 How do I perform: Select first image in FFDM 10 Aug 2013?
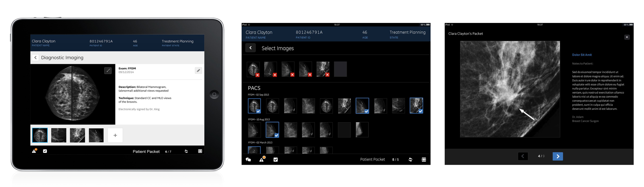254,130
